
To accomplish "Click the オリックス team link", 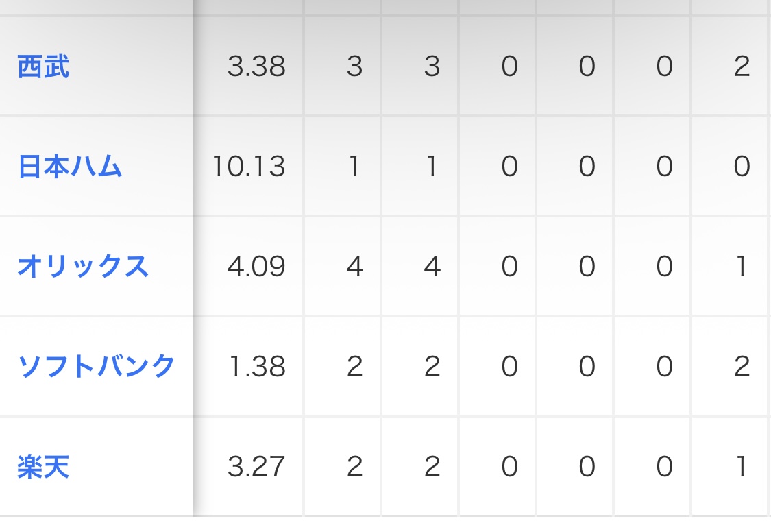I will coord(83,267).
